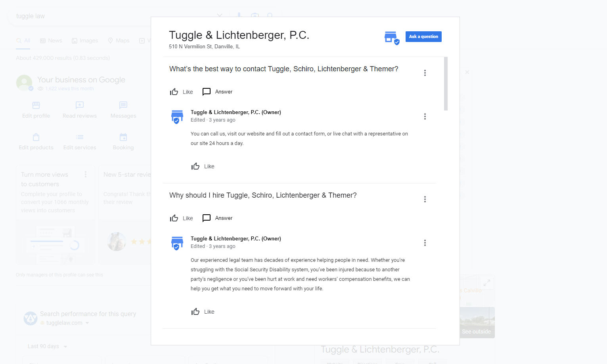This screenshot has height=364, width=607.
Task: Open Edit products in background panel
Action: [36, 141]
